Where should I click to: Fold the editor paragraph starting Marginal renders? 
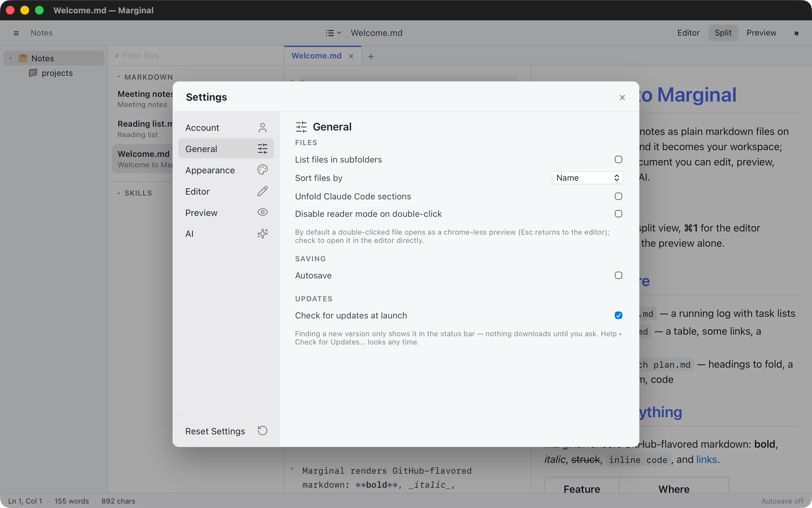[x=292, y=469]
